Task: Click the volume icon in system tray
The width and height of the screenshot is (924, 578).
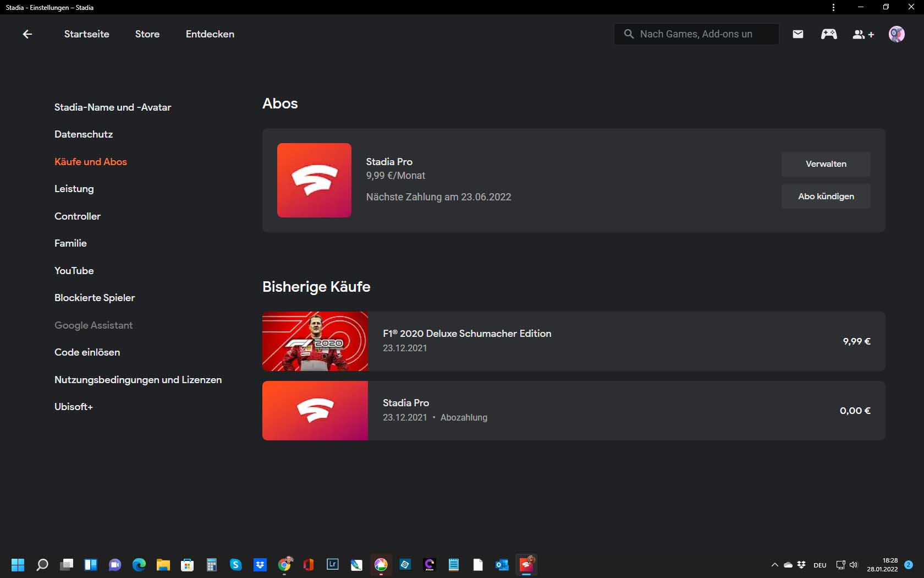Action: [853, 565]
